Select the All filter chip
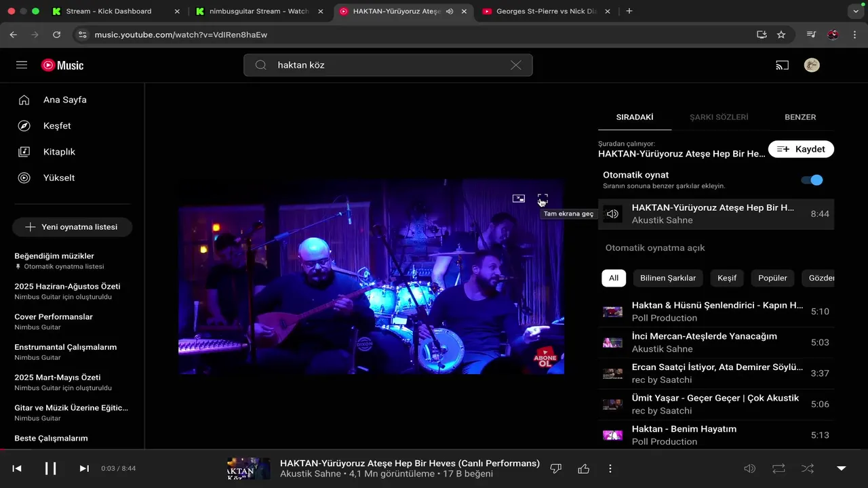This screenshot has height=488, width=868. pos(614,278)
